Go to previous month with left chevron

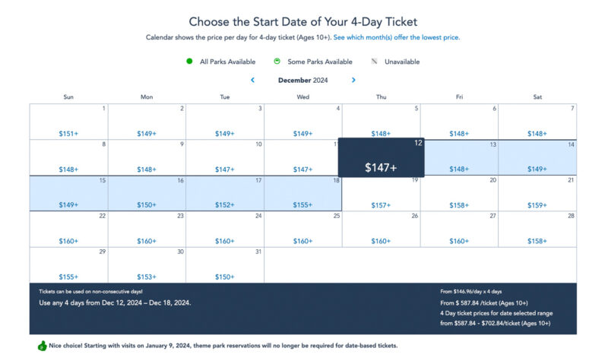tap(253, 80)
